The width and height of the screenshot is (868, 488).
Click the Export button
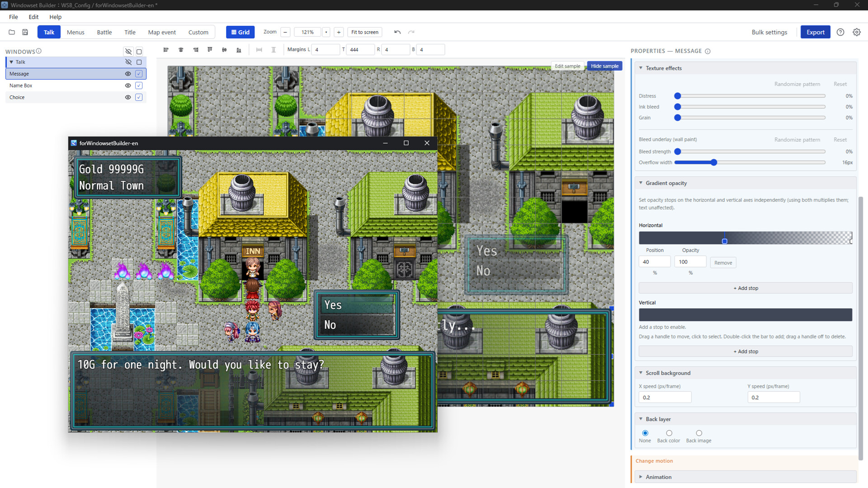pos(815,32)
